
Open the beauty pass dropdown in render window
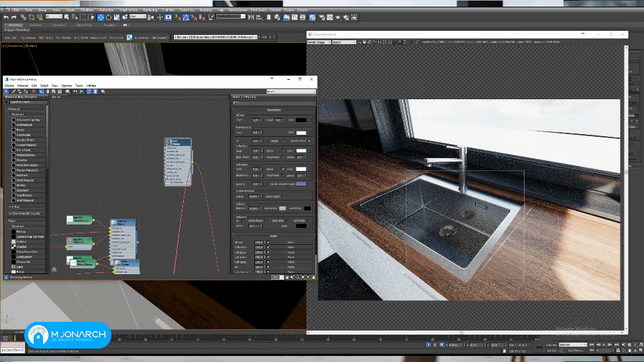pos(343,42)
